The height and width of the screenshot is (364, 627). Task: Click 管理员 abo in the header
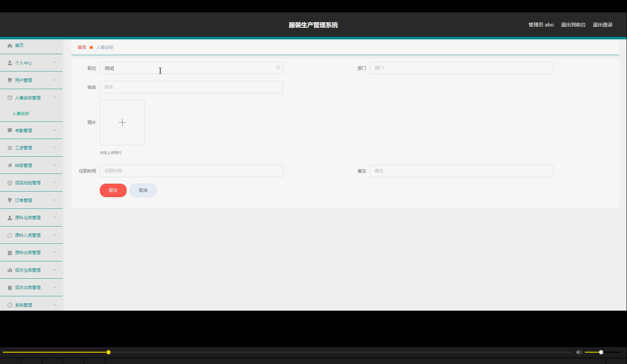(x=541, y=25)
